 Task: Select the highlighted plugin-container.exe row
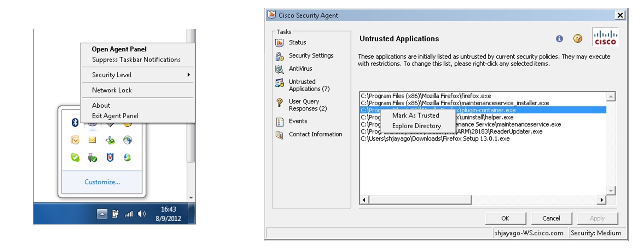(483, 110)
